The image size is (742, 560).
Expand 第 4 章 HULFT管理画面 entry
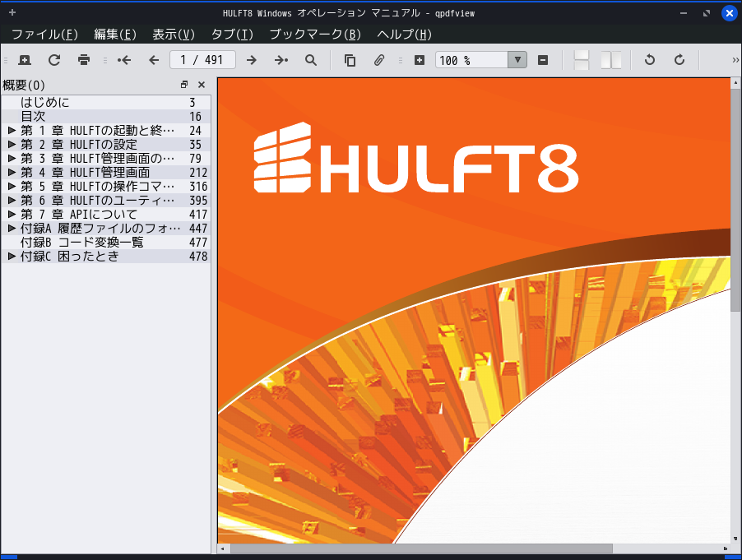tap(12, 172)
